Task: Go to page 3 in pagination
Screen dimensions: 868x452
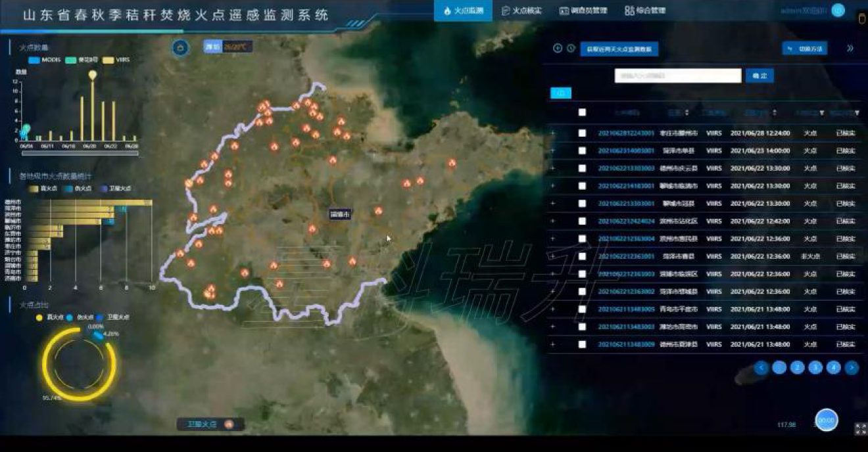Action: (815, 367)
